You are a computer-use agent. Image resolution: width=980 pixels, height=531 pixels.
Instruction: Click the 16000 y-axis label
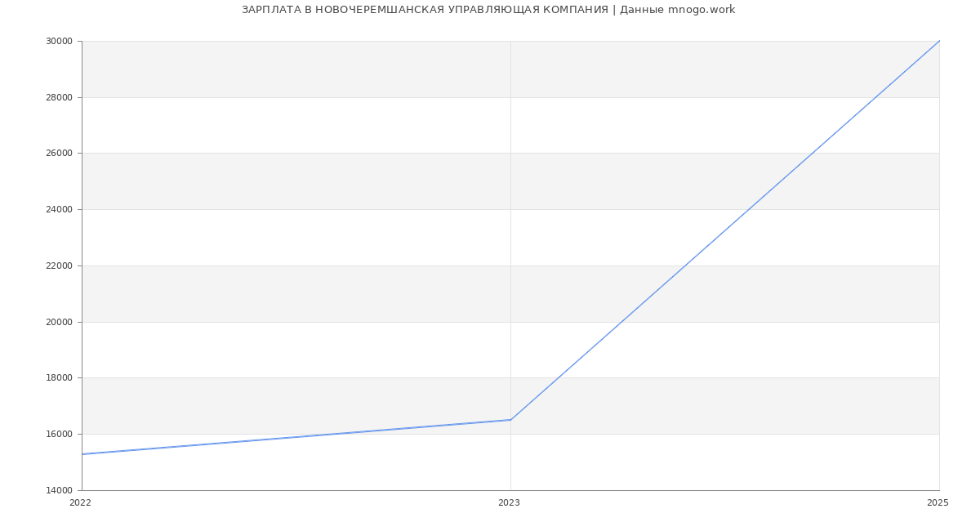[x=60, y=434]
